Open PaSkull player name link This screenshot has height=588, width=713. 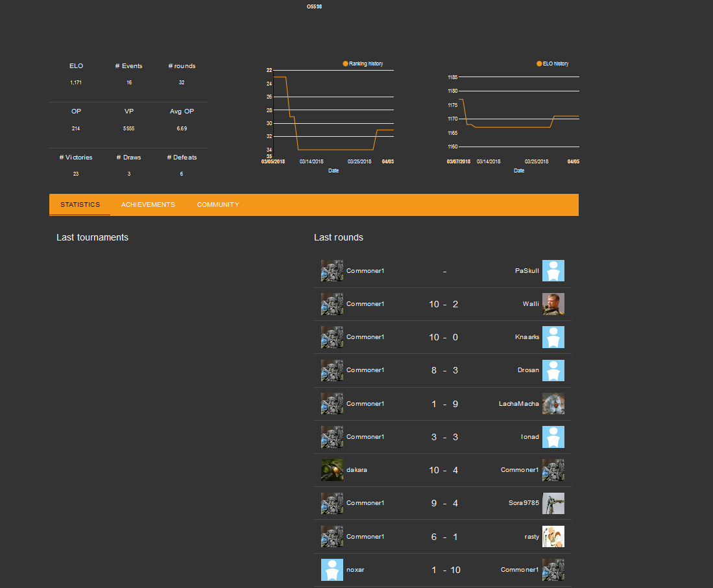[x=527, y=271]
